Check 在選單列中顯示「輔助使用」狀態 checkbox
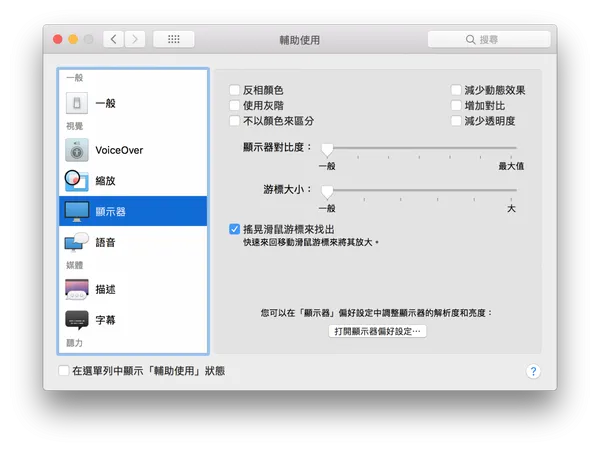This screenshot has height=452, width=600. (x=64, y=370)
